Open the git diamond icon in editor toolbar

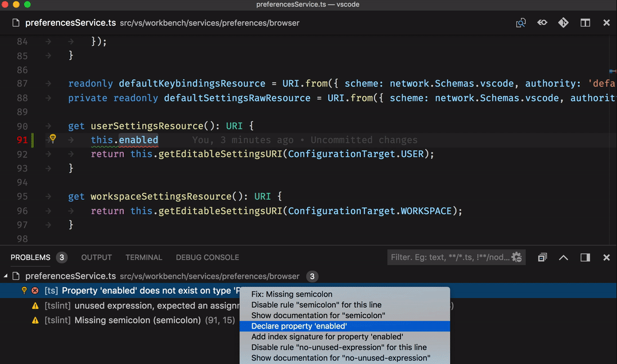563,23
